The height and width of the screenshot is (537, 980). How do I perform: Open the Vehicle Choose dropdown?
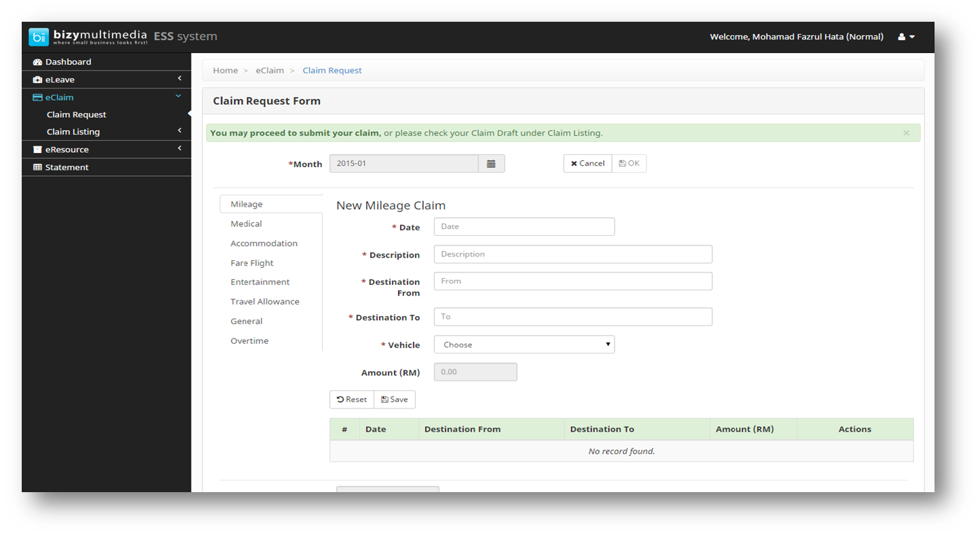pos(524,345)
